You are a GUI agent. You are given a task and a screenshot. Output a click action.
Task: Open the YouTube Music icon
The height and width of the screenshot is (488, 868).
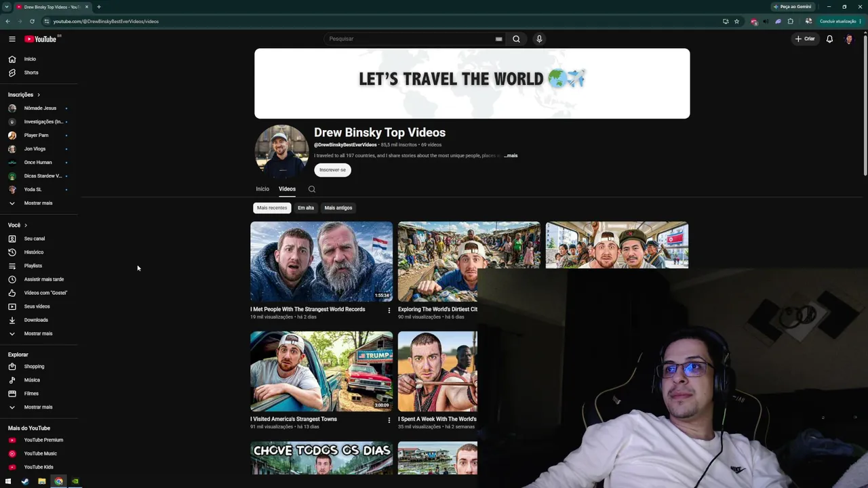[x=12, y=453]
